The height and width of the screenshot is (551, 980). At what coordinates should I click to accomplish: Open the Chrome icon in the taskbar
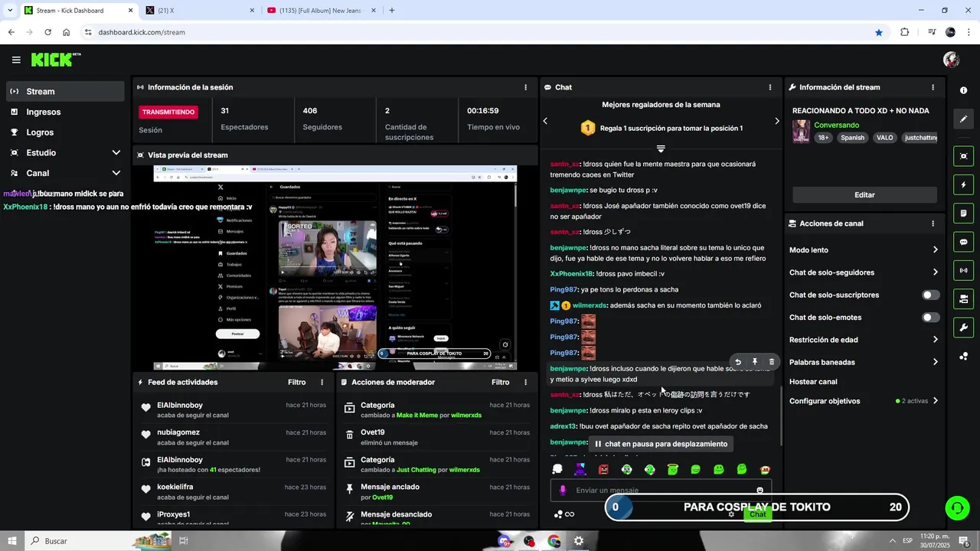tap(554, 541)
